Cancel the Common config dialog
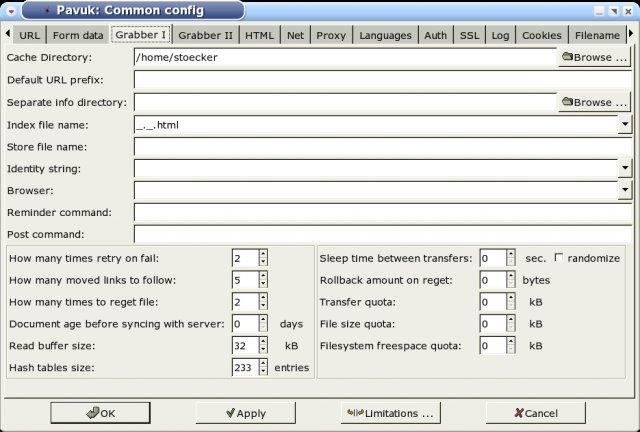This screenshot has width=640, height=432. pyautogui.click(x=536, y=413)
